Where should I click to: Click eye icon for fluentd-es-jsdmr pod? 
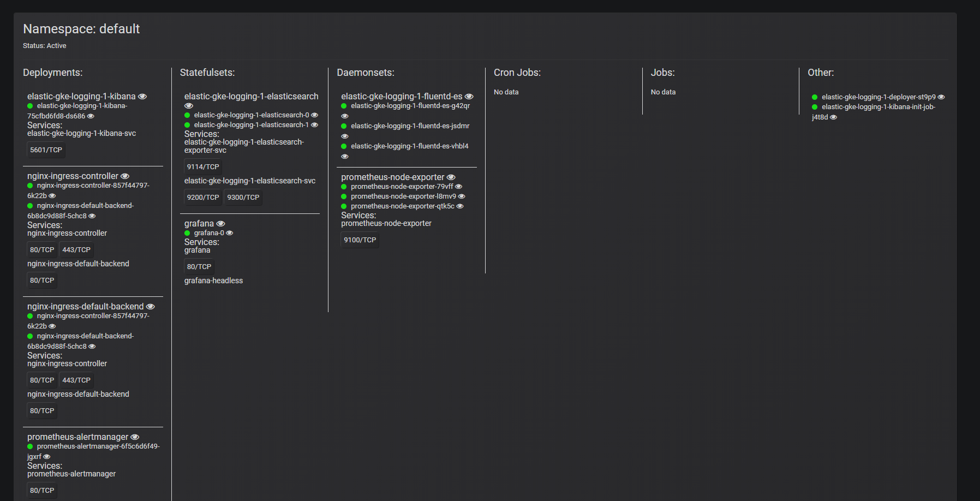(x=344, y=136)
